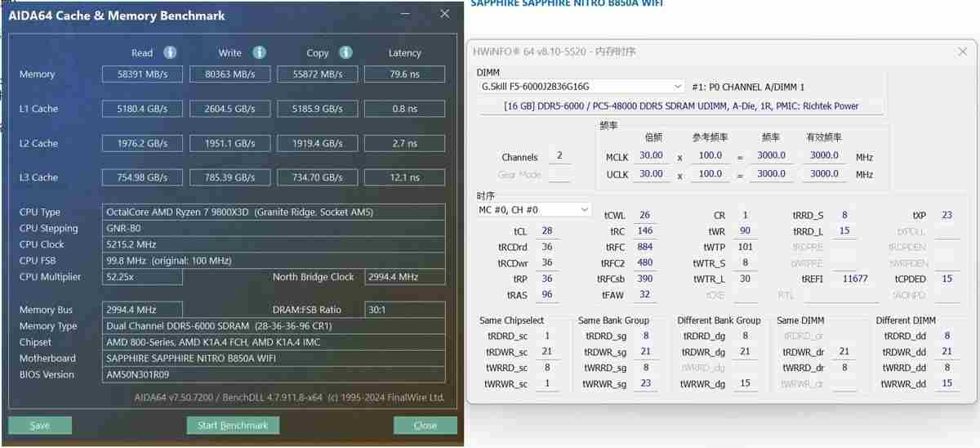This screenshot has width=980, height=448.
Task: Click L3 Cache Write value 785.39 GB/s
Action: pyautogui.click(x=230, y=177)
